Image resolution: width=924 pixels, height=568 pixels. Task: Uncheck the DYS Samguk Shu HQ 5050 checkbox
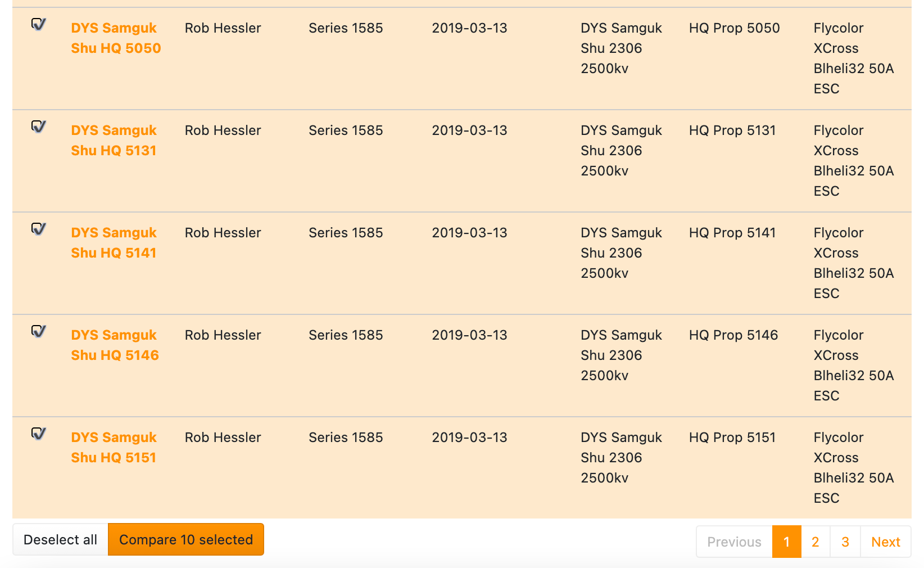click(38, 25)
